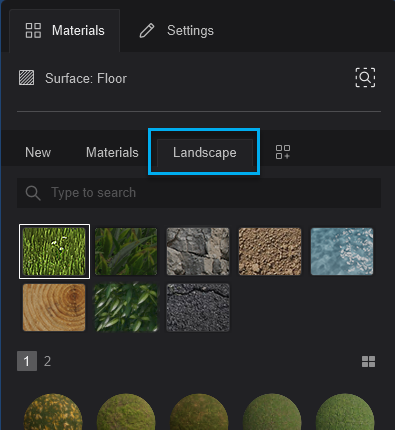Click the 'Surface: Floor' label
This screenshot has width=395, height=430.
[86, 79]
